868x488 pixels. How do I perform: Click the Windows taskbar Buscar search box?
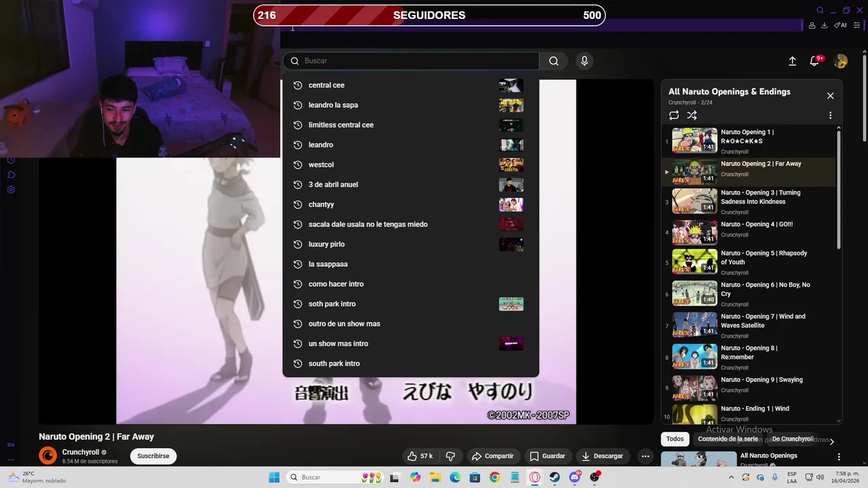coord(335,477)
